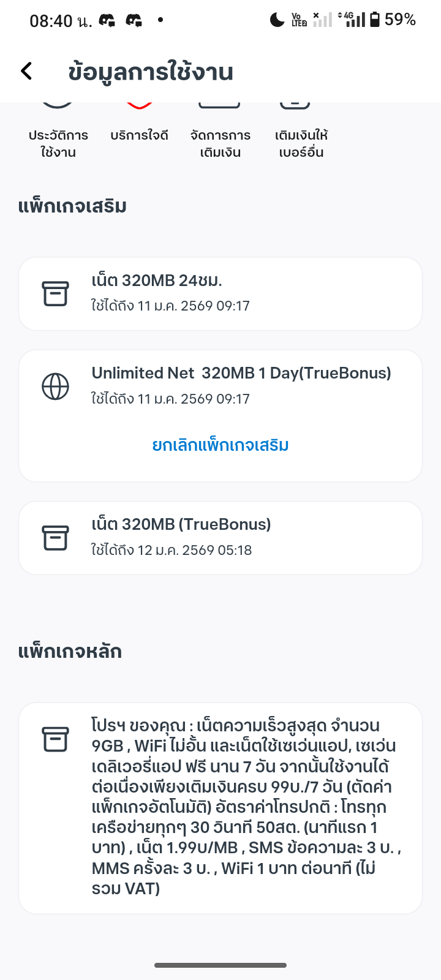Screen dimensions: 441x980
Task: Tap box icon in แพ็กเกจหลัก card
Action: [x=55, y=739]
